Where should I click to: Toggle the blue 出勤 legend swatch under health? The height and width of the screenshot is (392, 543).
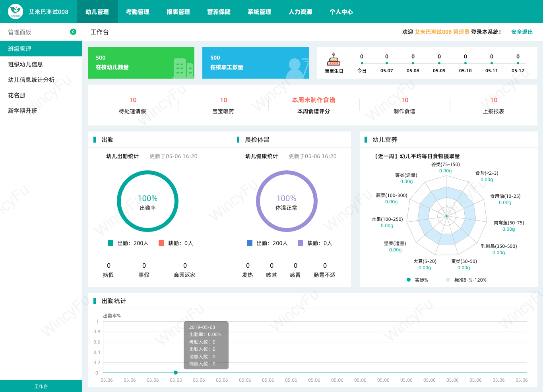click(x=250, y=243)
